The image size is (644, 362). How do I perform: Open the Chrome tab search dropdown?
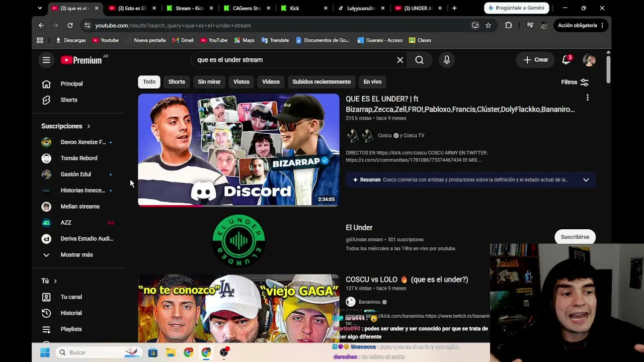[40, 8]
